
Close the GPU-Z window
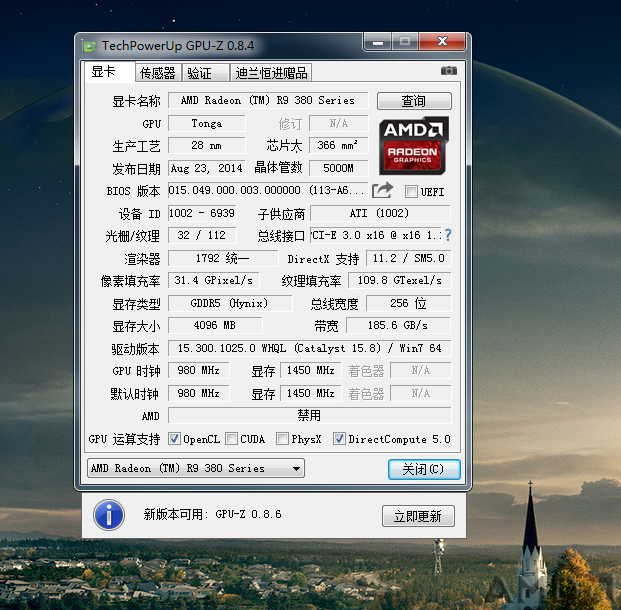pyautogui.click(x=442, y=41)
